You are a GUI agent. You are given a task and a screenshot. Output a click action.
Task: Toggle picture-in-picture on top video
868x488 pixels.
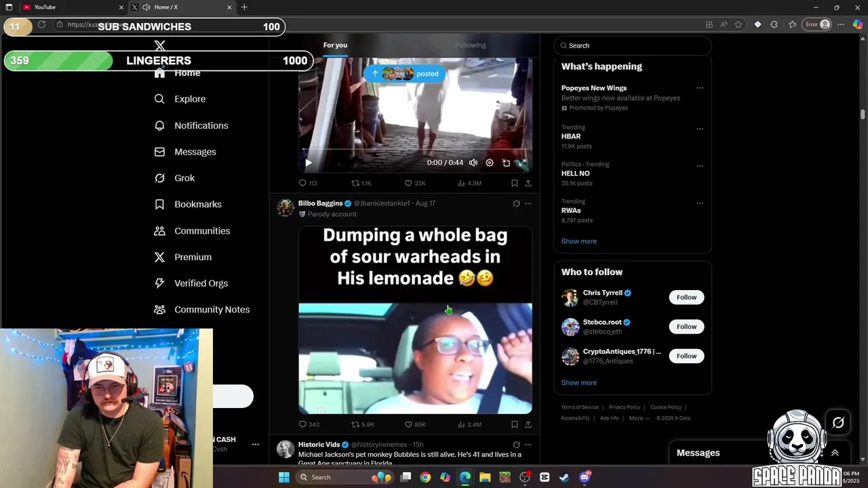pos(506,163)
